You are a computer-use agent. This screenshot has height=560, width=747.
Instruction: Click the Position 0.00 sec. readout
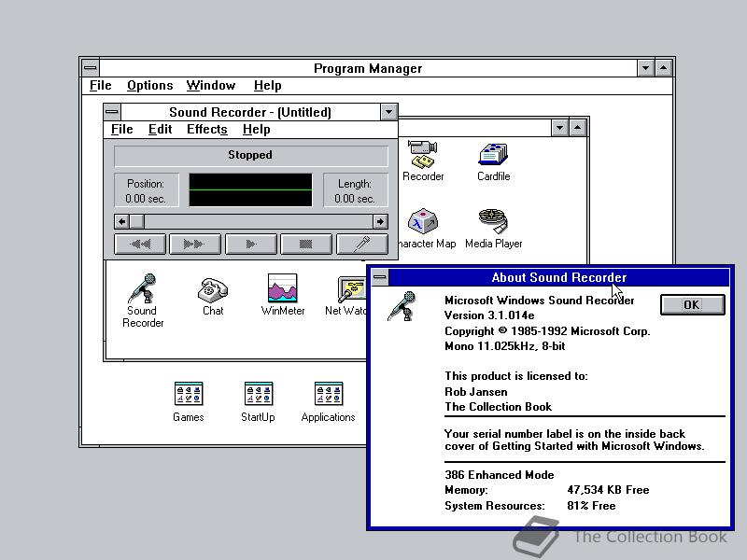click(147, 190)
